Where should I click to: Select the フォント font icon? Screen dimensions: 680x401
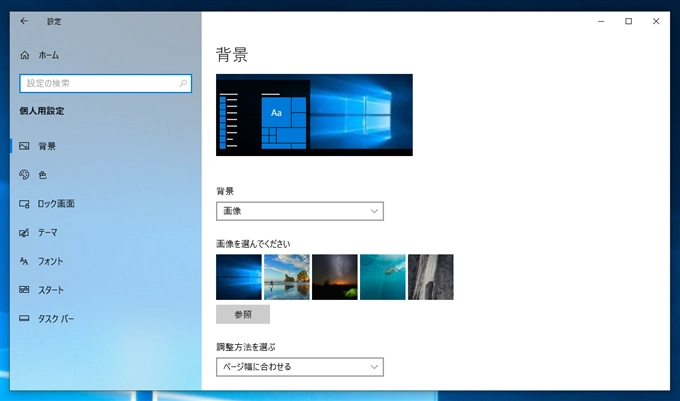tap(24, 261)
